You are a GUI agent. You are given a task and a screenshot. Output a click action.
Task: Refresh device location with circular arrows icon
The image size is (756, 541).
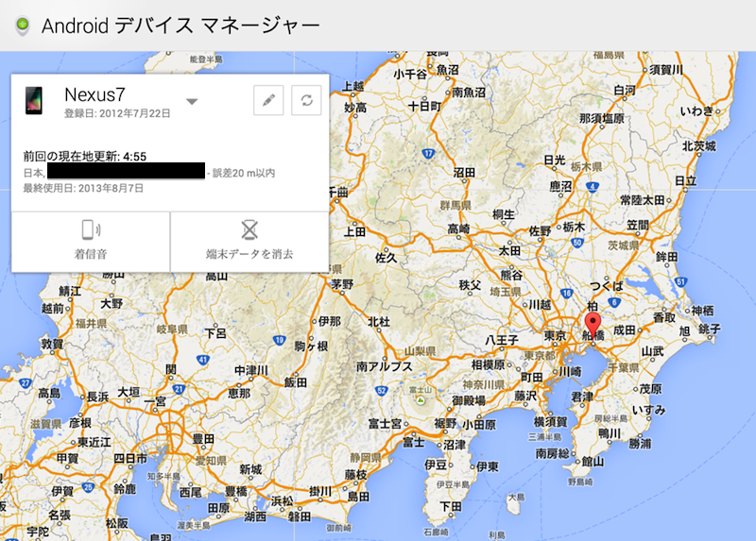(306, 100)
